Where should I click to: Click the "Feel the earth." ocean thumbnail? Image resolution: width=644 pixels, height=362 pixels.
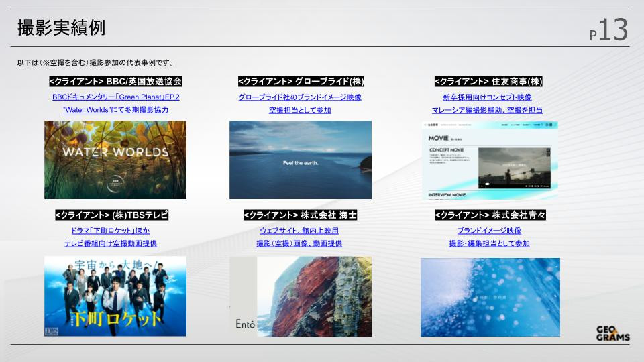pyautogui.click(x=301, y=160)
